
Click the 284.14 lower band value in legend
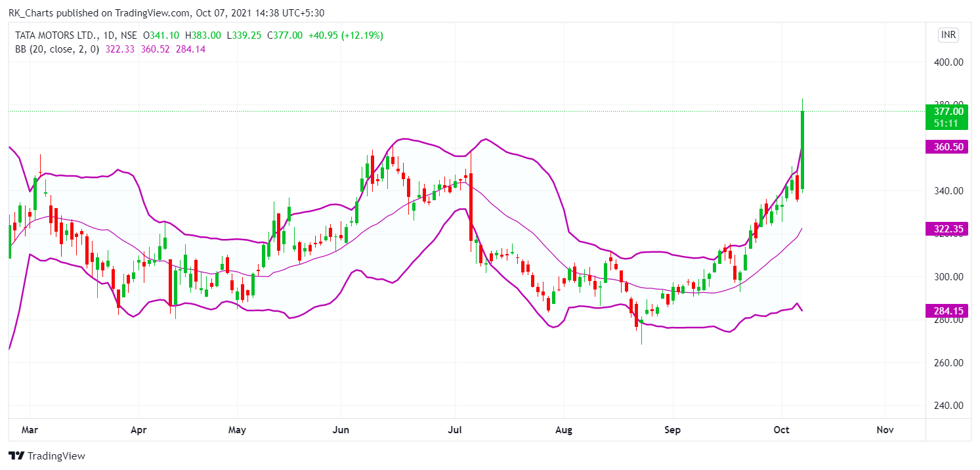pos(190,49)
